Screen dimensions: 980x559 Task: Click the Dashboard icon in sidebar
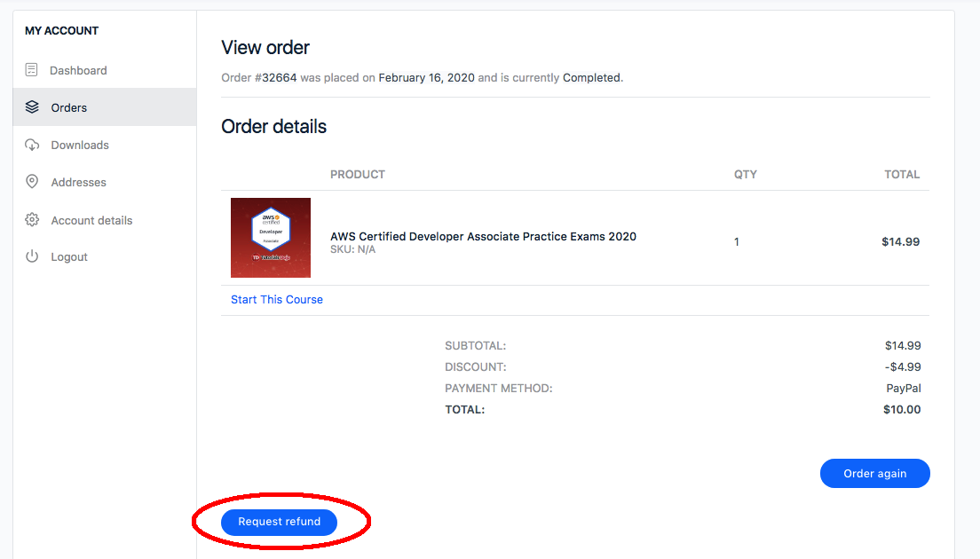click(32, 70)
